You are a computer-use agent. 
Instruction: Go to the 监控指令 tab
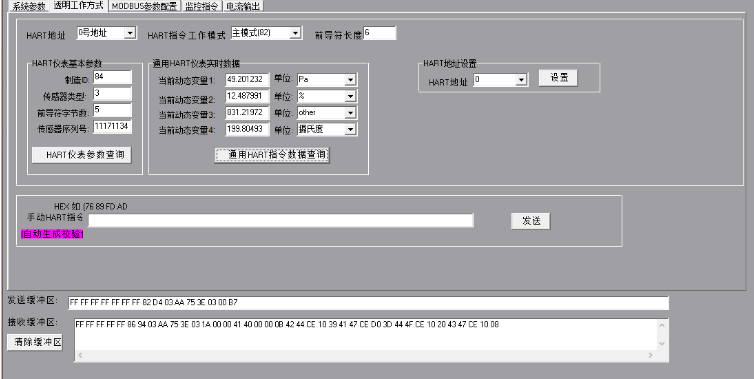pyautogui.click(x=202, y=6)
